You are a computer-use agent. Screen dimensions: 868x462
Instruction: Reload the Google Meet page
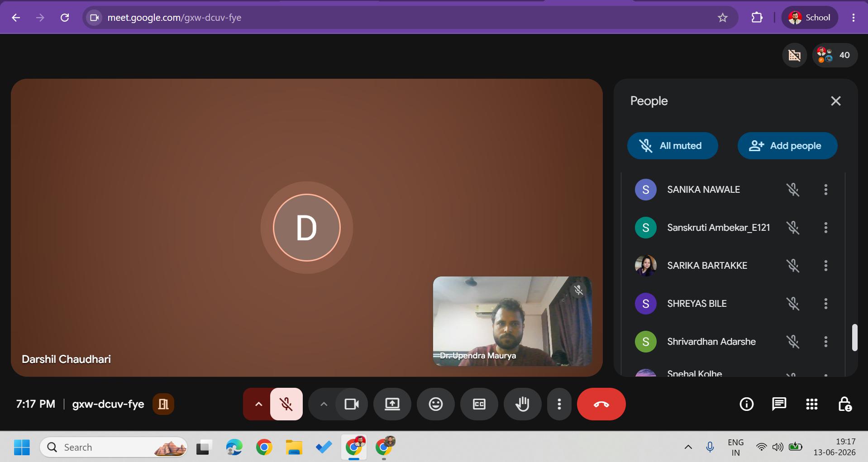65,18
